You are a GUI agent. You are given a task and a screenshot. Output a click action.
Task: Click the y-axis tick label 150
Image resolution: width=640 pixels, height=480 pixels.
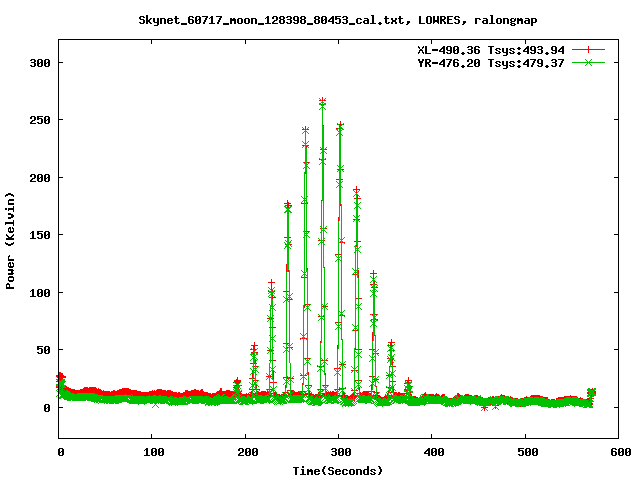tap(40, 235)
